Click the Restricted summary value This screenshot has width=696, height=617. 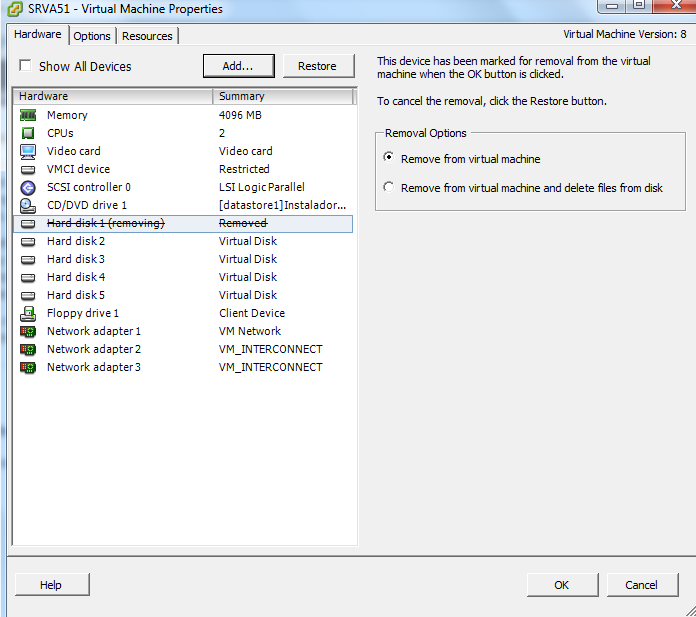tap(244, 170)
